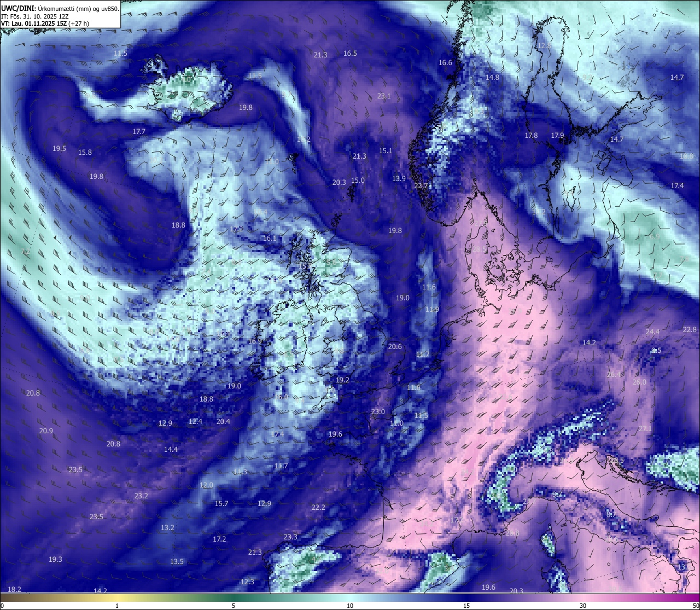The width and height of the screenshot is (700, 610).
Task: Click the 18.2 value in the bottom-left corner
Action: point(14,589)
